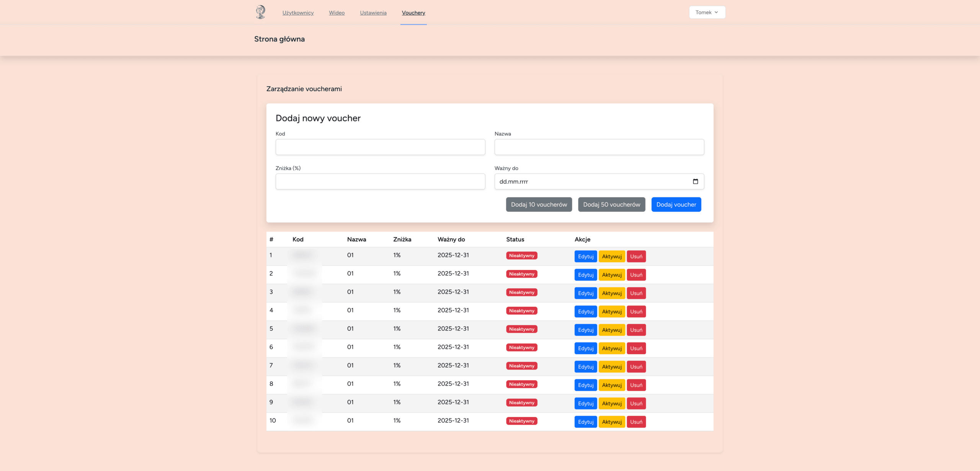This screenshot has height=471, width=980.
Task: Click the Zniżka (%) input field
Action: (380, 182)
